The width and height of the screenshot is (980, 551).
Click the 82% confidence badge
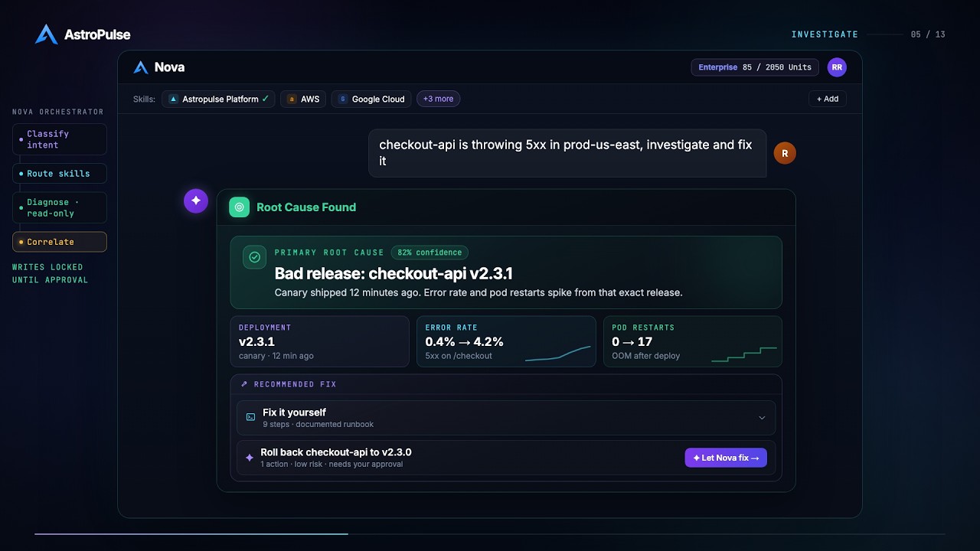pos(430,253)
